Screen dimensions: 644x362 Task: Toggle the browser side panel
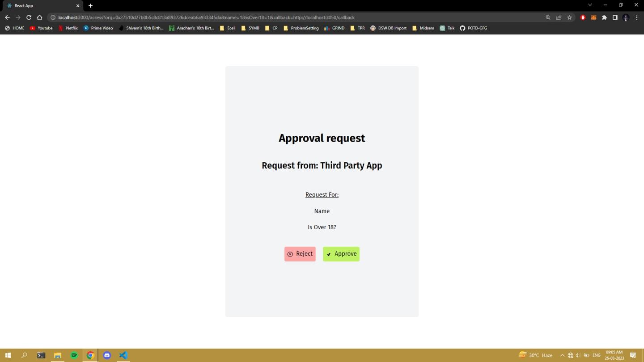615,17
